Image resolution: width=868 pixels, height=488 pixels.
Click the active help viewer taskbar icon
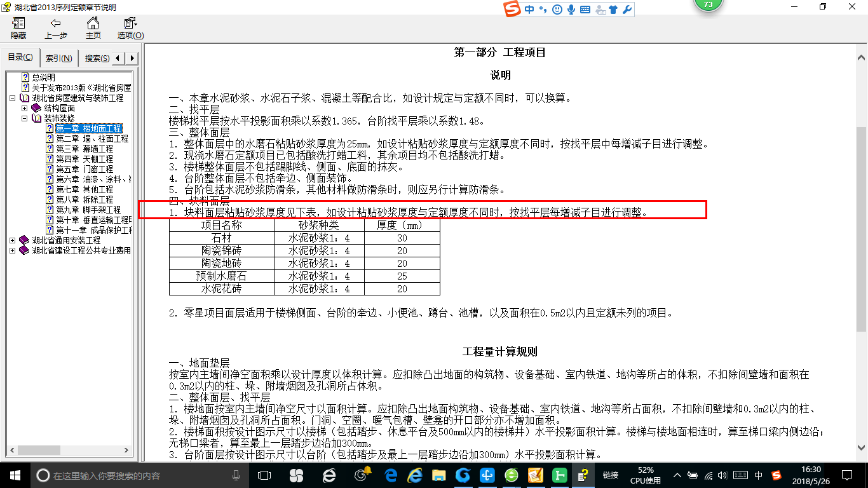click(582, 475)
